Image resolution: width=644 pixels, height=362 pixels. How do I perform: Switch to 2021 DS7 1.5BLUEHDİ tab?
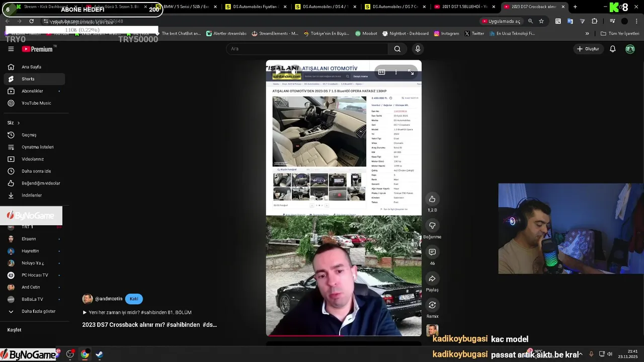point(465,7)
